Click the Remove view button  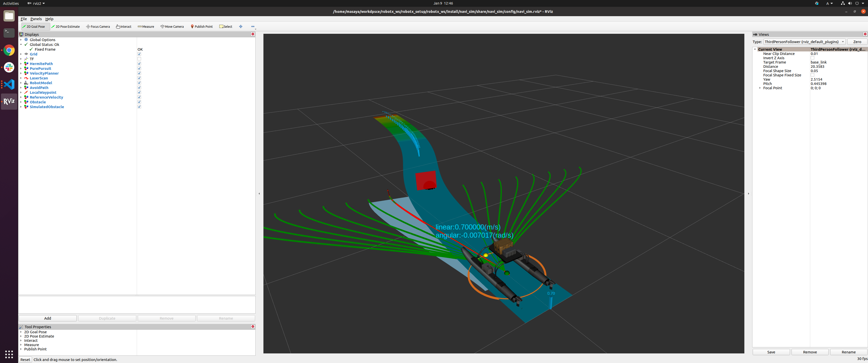click(x=810, y=352)
